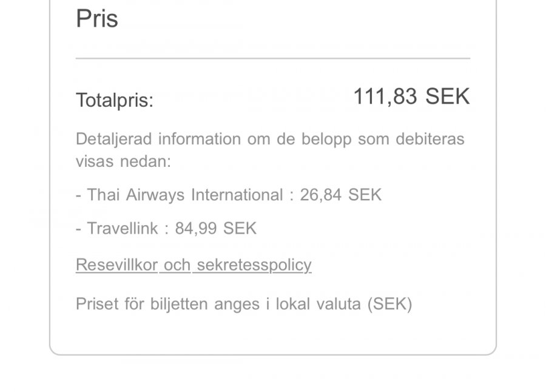Click the 111,83 total amount
Screen dimensions: 546x392
(x=385, y=96)
